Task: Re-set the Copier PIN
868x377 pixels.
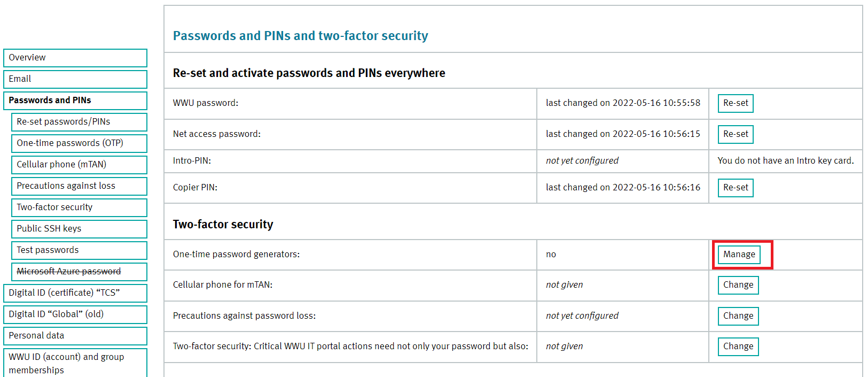Action: pyautogui.click(x=736, y=188)
